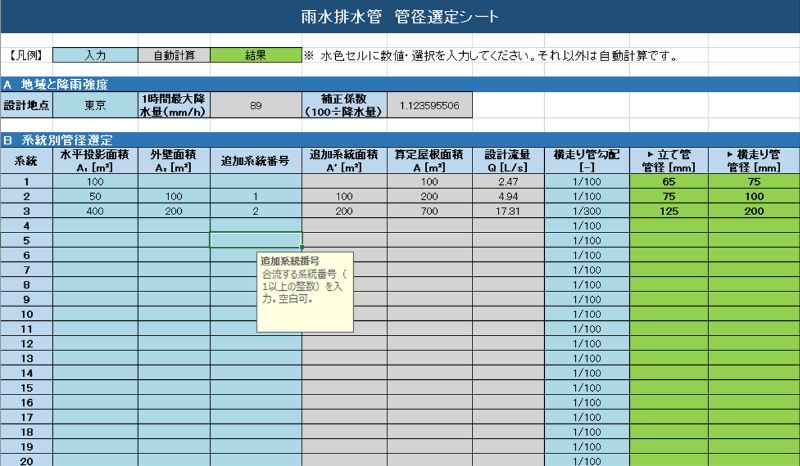Click row 2 横走り管 diameter result 100

click(x=754, y=197)
